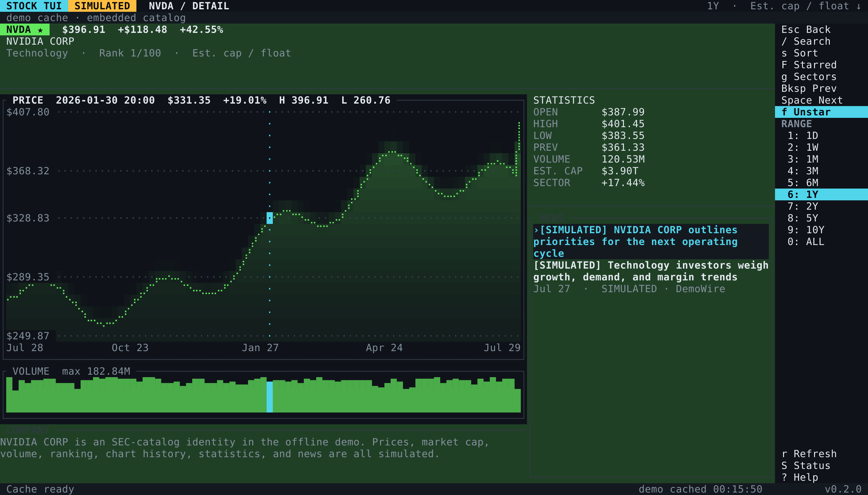The width and height of the screenshot is (868, 495).
Task: Go to Bksp Prev stock
Action: tap(809, 88)
